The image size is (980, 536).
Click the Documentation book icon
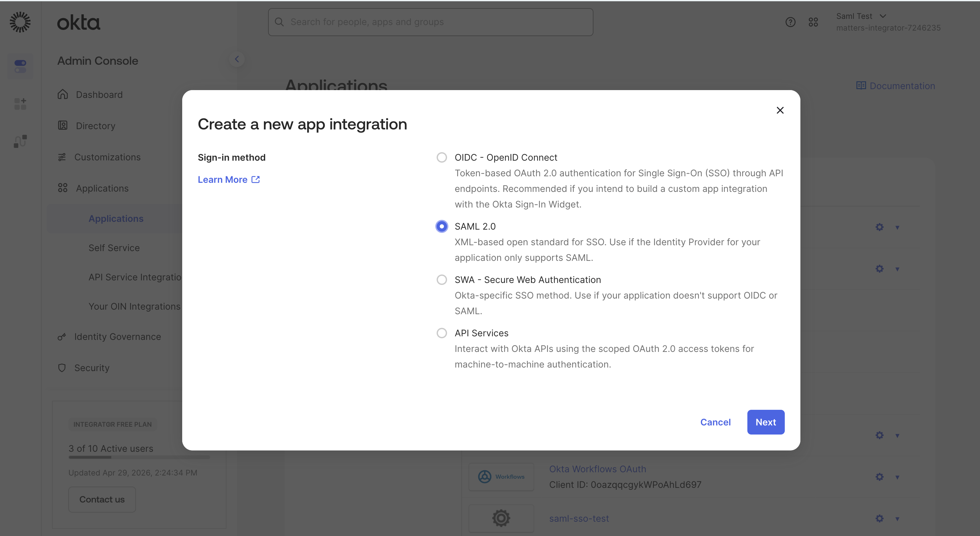[x=861, y=86]
